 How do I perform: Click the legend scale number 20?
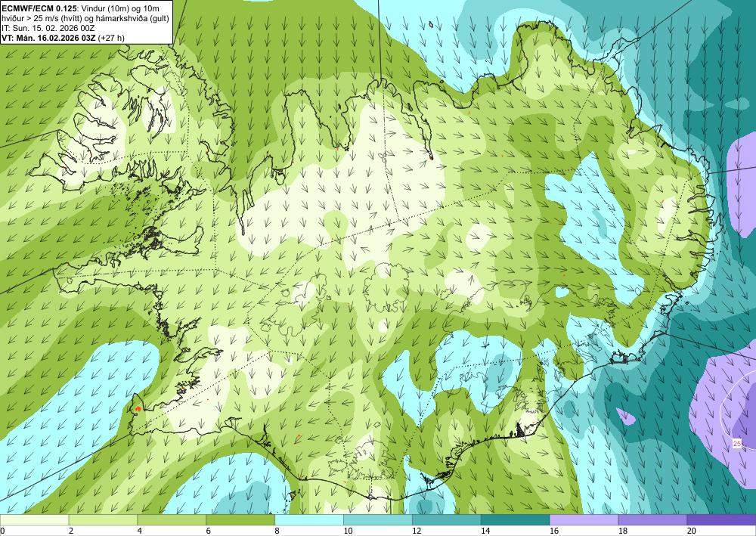pyautogui.click(x=692, y=531)
